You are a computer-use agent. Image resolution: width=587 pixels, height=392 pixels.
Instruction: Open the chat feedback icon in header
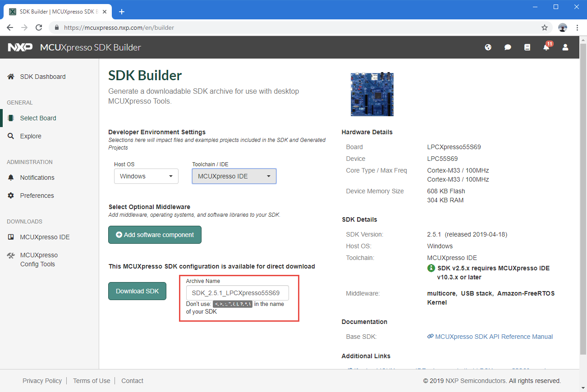click(508, 47)
